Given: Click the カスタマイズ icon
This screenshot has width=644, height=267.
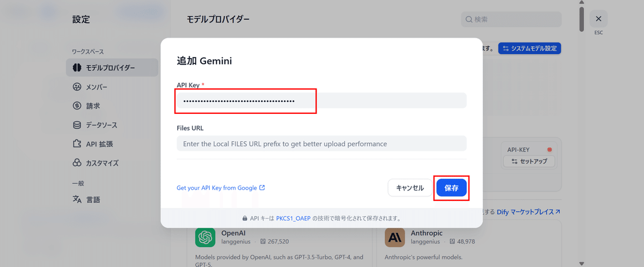Looking at the screenshot, I should pos(77,163).
